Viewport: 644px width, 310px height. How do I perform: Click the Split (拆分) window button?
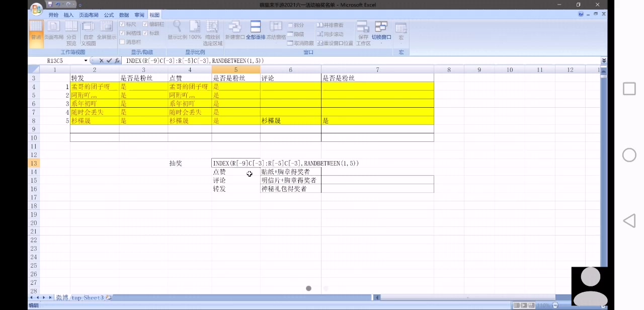coord(296,25)
